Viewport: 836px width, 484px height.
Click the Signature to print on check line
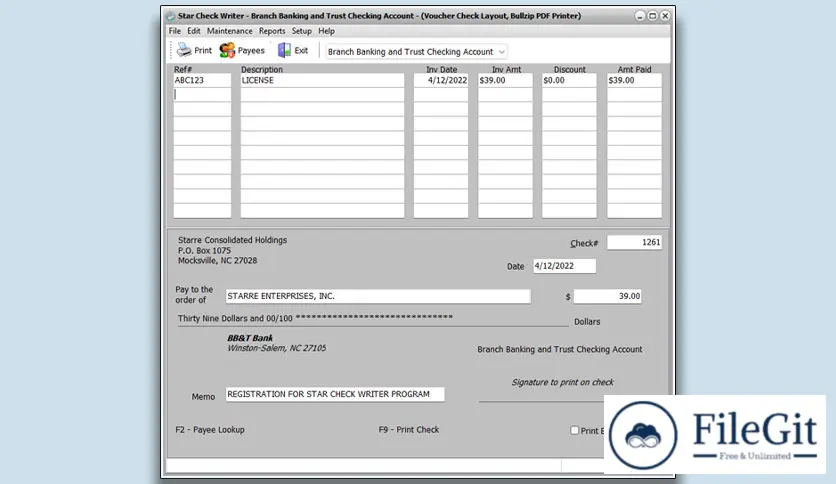[562, 382]
